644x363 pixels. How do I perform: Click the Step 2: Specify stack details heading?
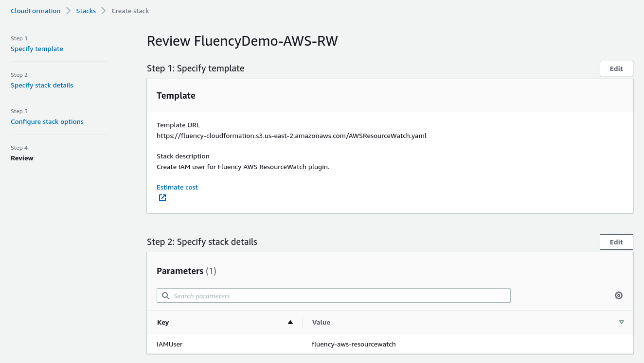[x=202, y=242]
